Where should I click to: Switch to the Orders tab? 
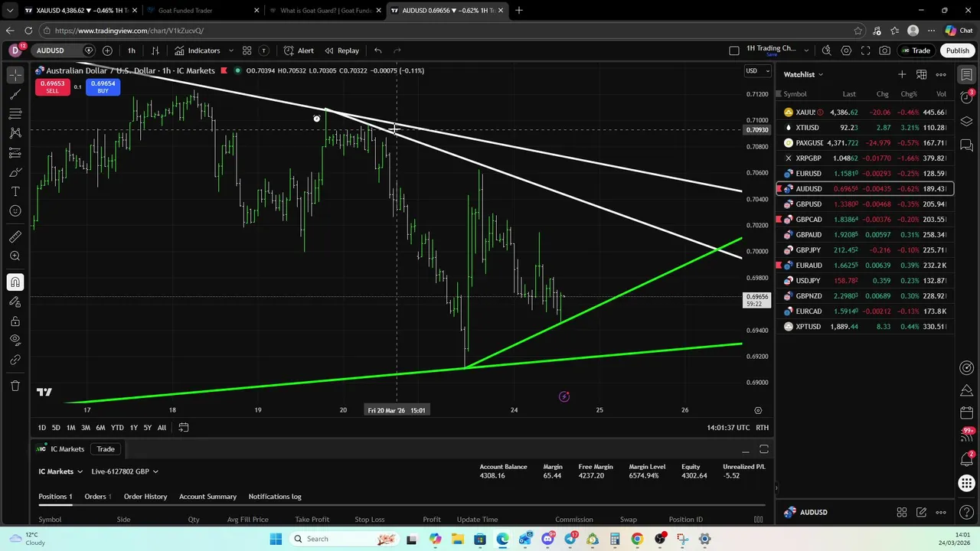[x=97, y=497]
